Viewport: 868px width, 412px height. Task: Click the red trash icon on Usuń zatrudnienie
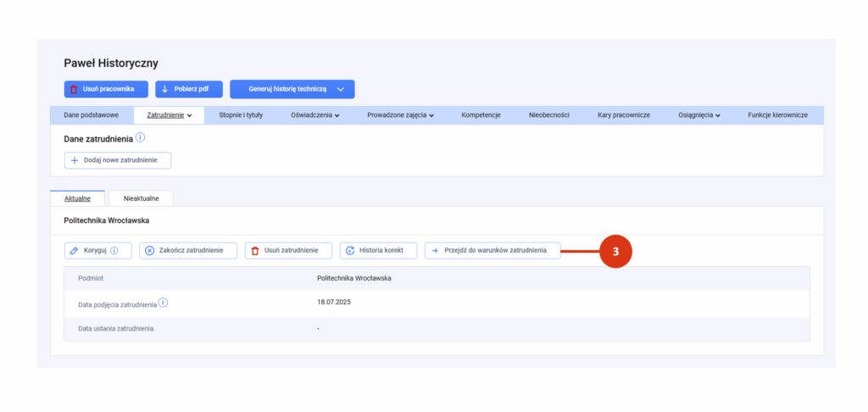[x=254, y=251]
